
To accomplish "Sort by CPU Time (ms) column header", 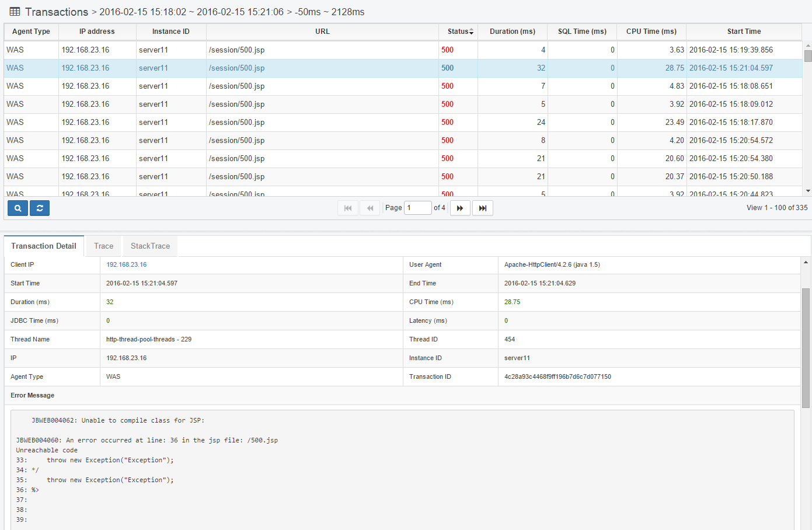I will coord(651,32).
